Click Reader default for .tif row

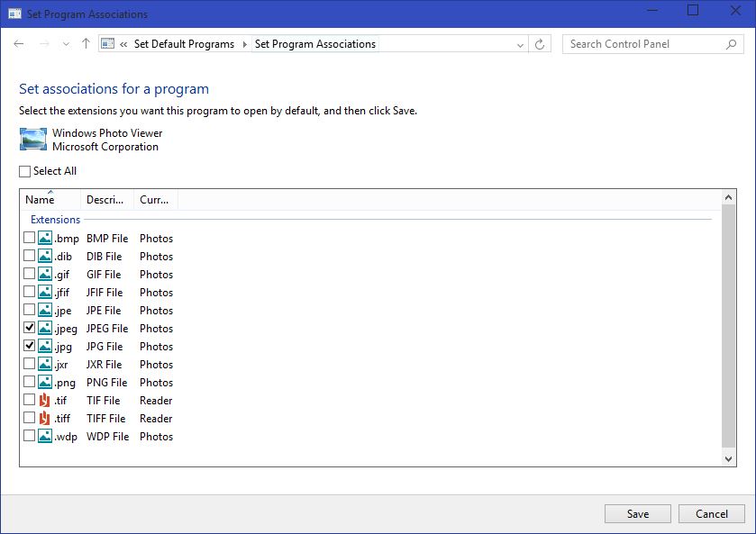point(156,401)
